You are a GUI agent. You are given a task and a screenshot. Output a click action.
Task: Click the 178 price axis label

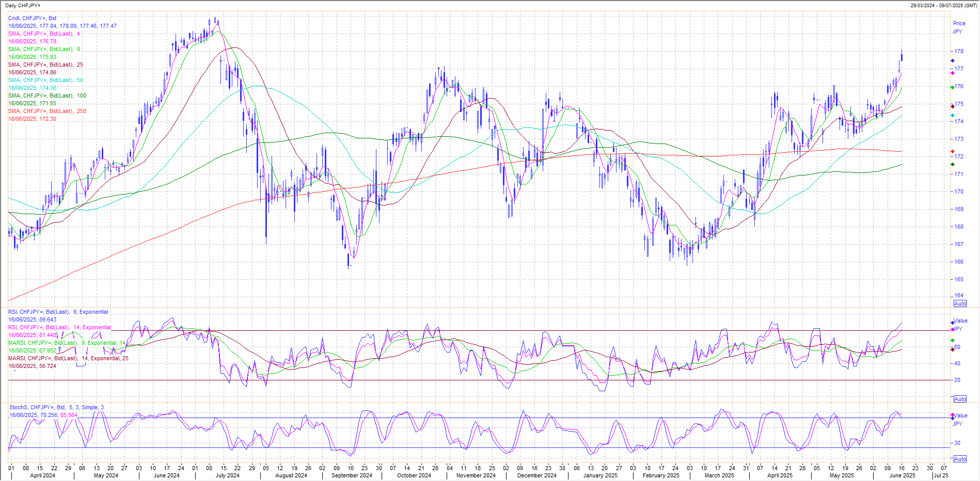pyautogui.click(x=959, y=51)
